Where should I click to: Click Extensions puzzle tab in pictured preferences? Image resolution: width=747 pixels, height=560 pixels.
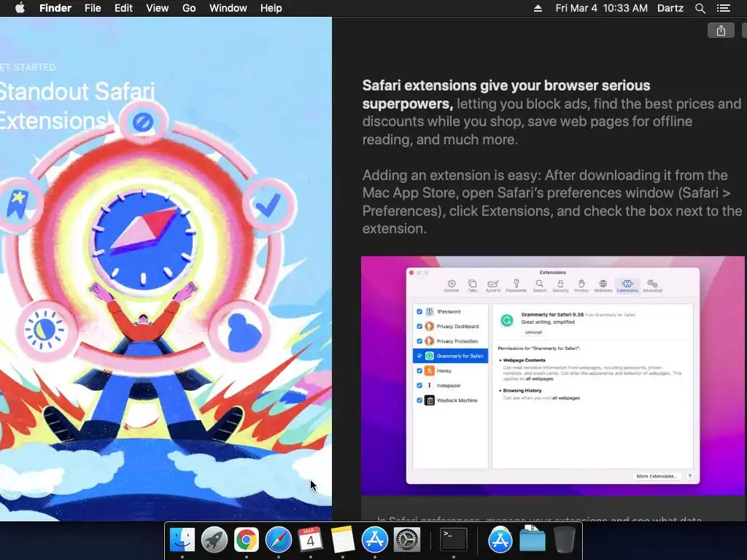click(x=627, y=286)
